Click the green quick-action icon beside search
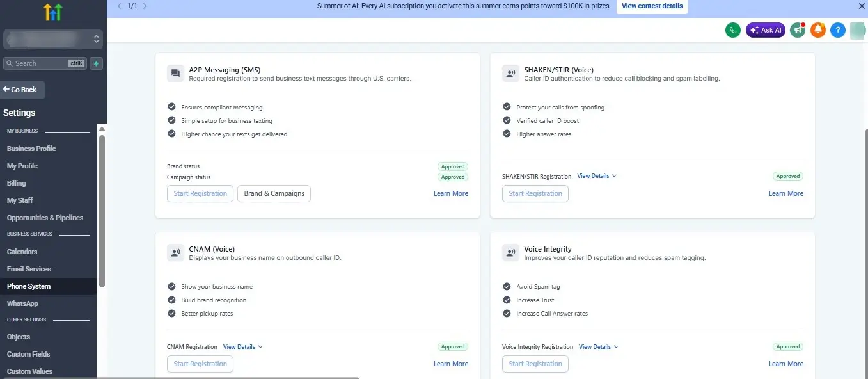Viewport: 868px width, 379px height. [x=96, y=63]
